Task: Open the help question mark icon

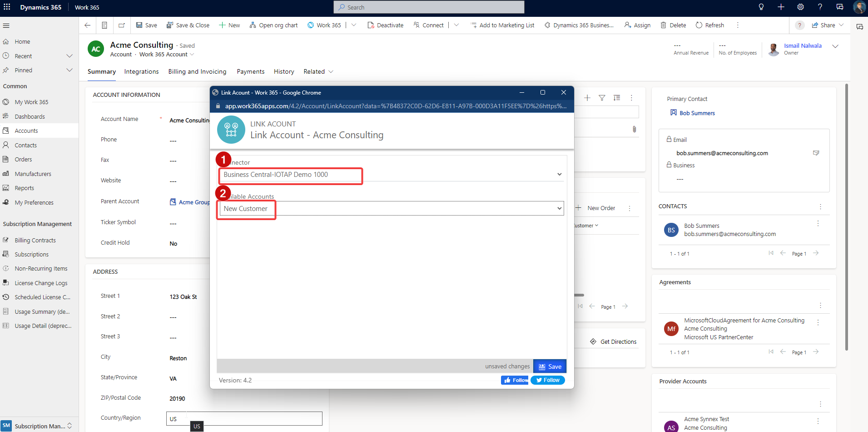Action: tap(820, 7)
